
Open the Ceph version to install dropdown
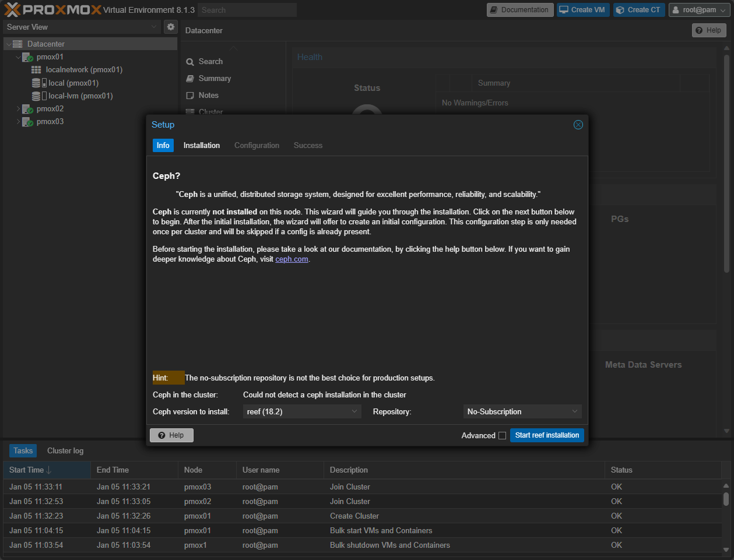pos(302,412)
